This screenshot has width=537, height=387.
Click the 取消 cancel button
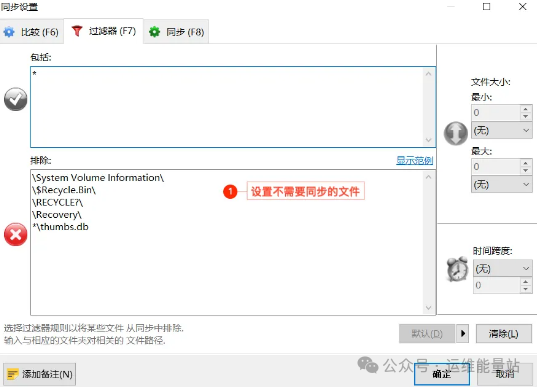point(505,374)
